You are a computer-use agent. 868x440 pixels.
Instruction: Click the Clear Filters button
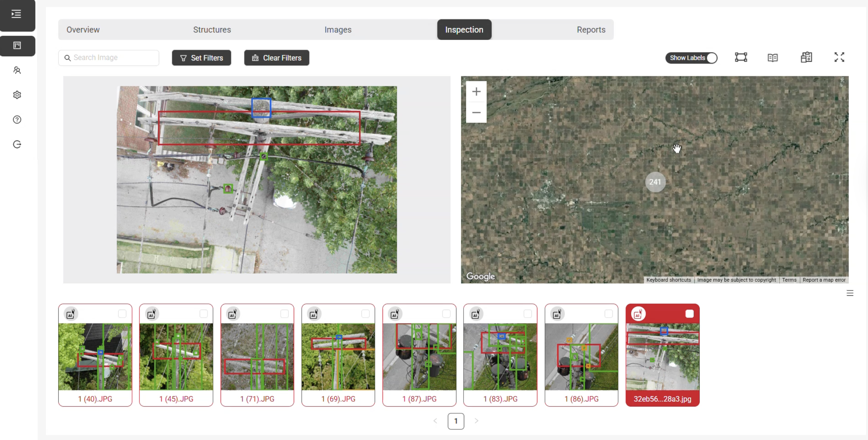[277, 58]
